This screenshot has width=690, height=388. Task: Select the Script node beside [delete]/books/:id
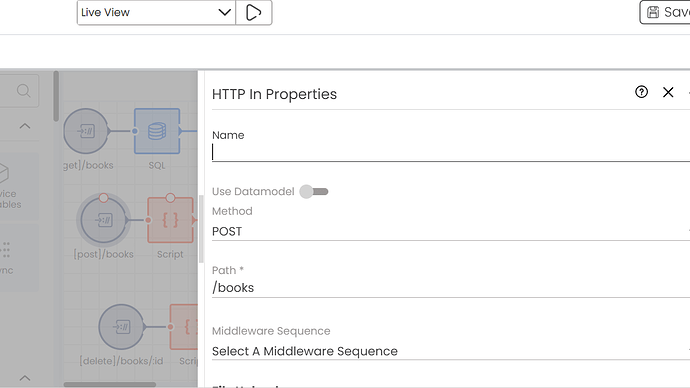pyautogui.click(x=184, y=327)
